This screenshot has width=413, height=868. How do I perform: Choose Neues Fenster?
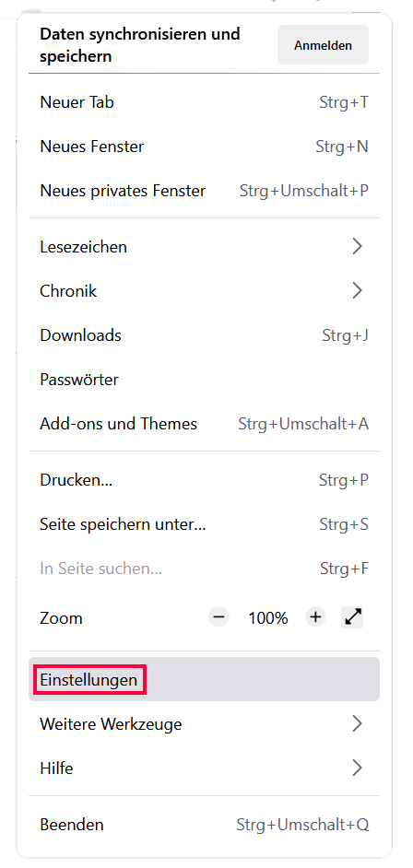pos(205,147)
